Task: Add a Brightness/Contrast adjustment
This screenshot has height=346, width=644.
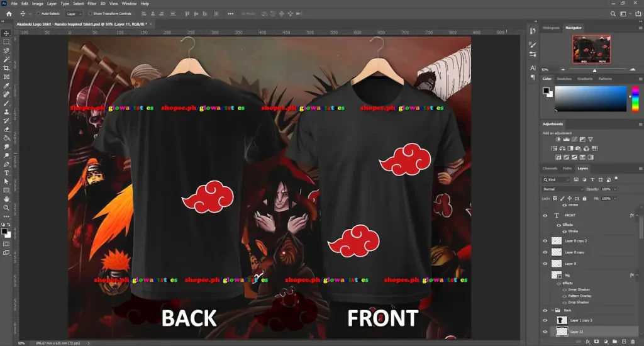Action: coord(558,139)
